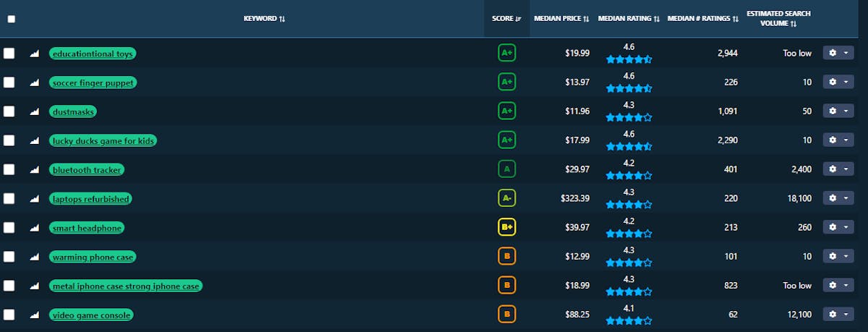Click B score badge for warming phone case
The width and height of the screenshot is (868, 332).
click(506, 257)
